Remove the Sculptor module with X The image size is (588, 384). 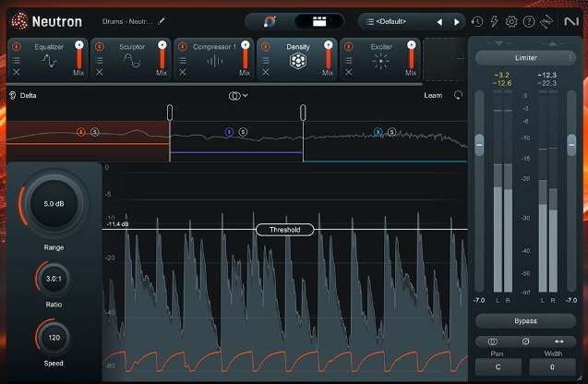pyautogui.click(x=99, y=72)
